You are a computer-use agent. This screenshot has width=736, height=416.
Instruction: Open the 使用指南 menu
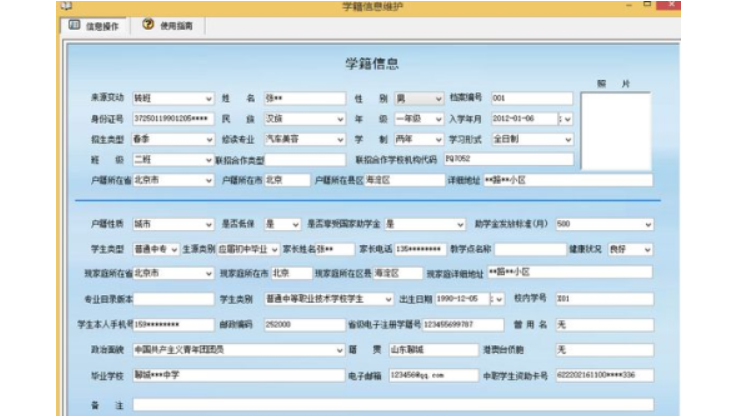175,25
